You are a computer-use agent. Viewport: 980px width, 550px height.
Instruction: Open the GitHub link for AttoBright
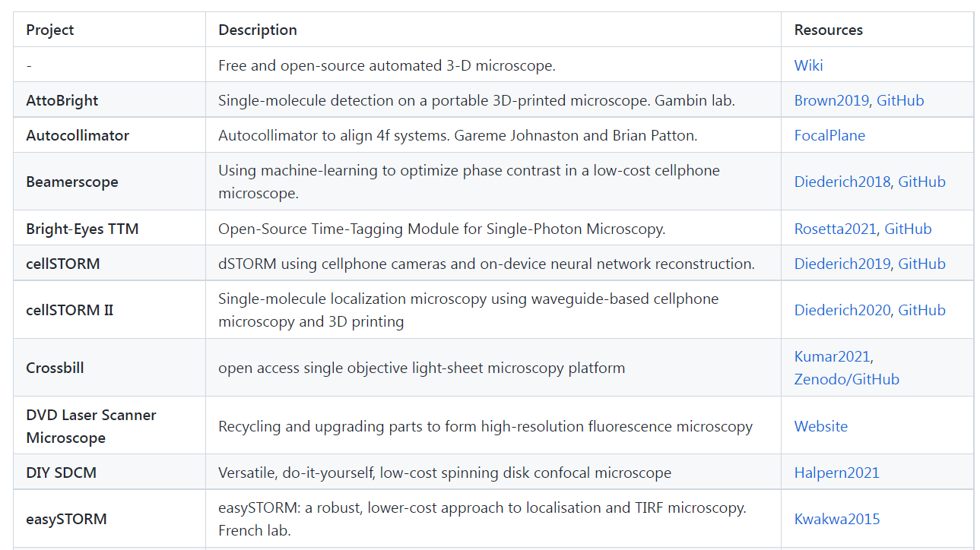[x=900, y=100]
